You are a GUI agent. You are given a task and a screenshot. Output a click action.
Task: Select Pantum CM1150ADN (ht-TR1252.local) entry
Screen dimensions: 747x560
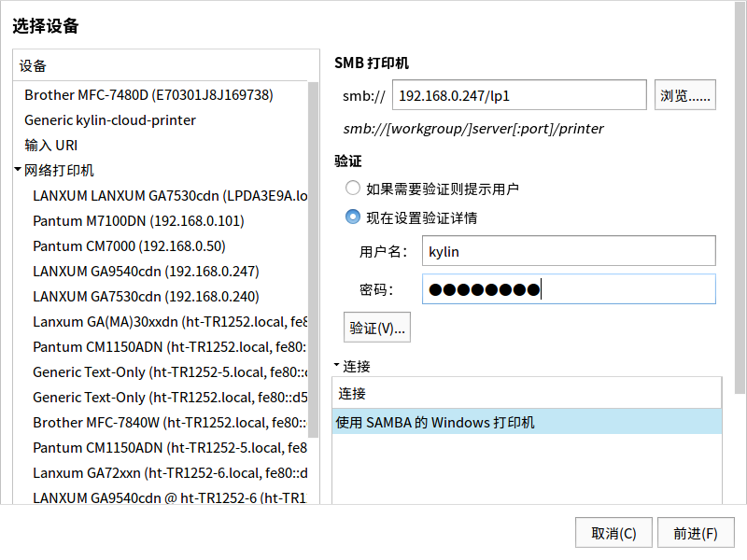click(161, 347)
